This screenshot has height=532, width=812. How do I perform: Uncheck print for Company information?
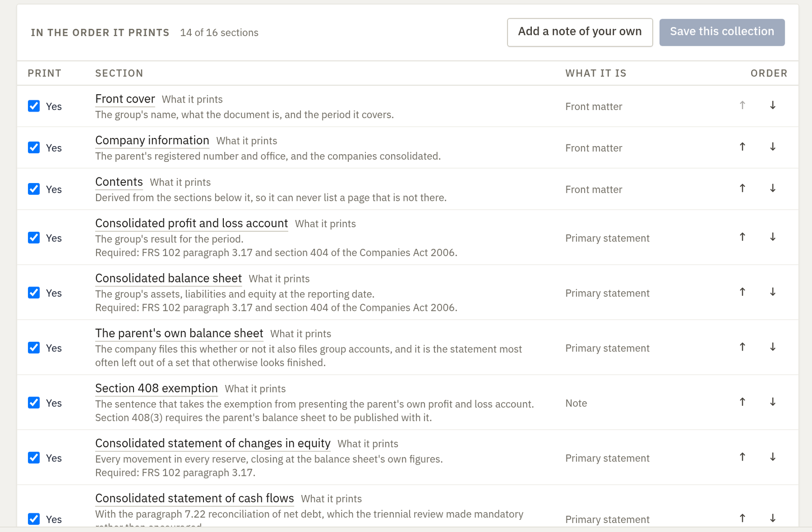[x=34, y=148]
